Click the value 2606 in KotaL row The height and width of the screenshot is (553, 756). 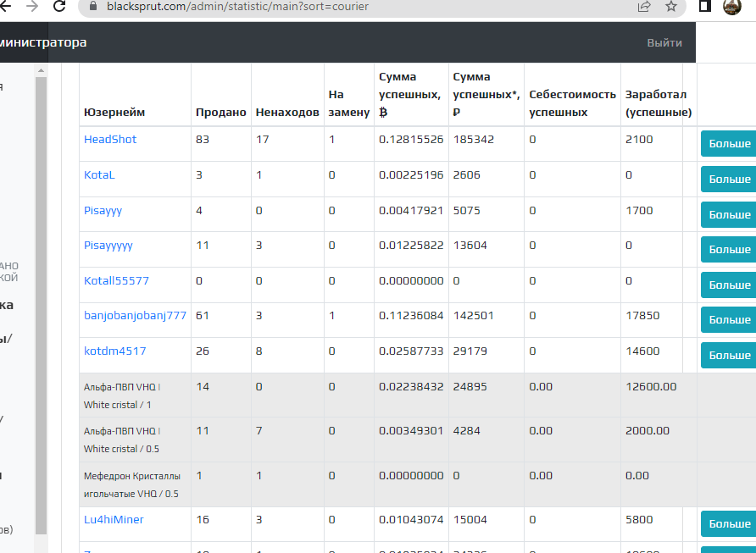point(467,174)
